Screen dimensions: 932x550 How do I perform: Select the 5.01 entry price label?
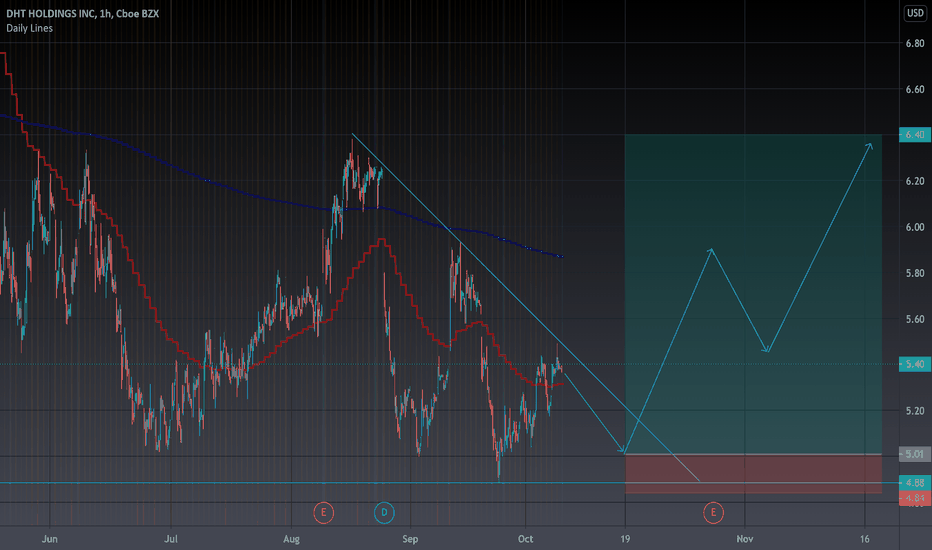click(915, 454)
